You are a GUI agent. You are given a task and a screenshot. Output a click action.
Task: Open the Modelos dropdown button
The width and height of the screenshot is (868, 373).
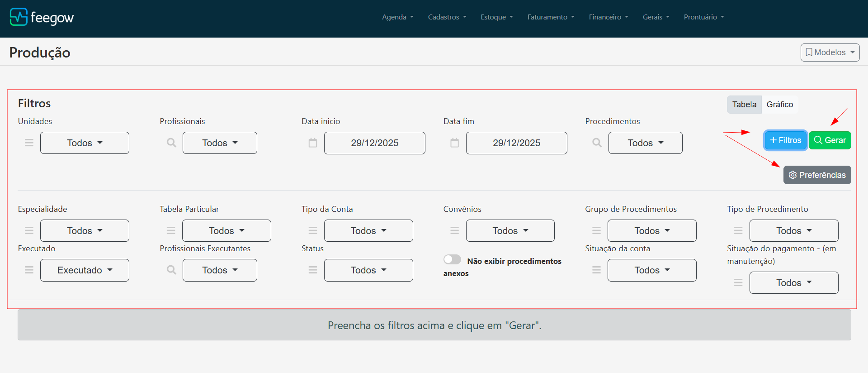coord(830,53)
